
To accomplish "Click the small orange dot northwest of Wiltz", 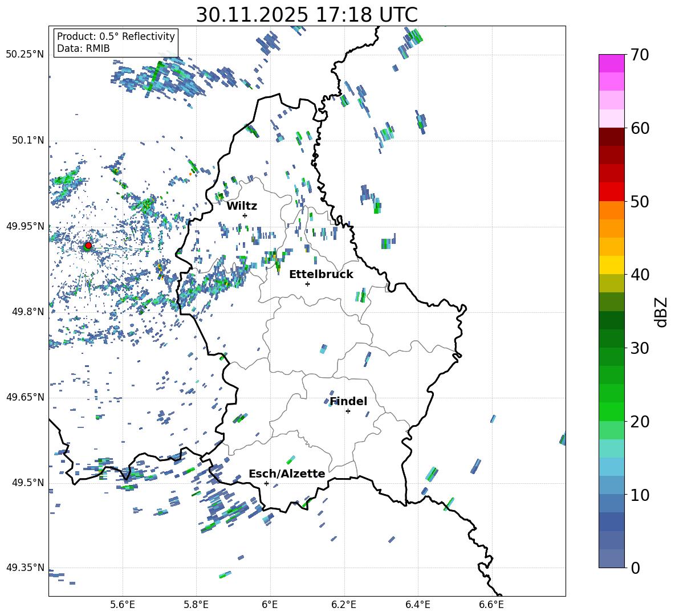I will click(x=190, y=174).
